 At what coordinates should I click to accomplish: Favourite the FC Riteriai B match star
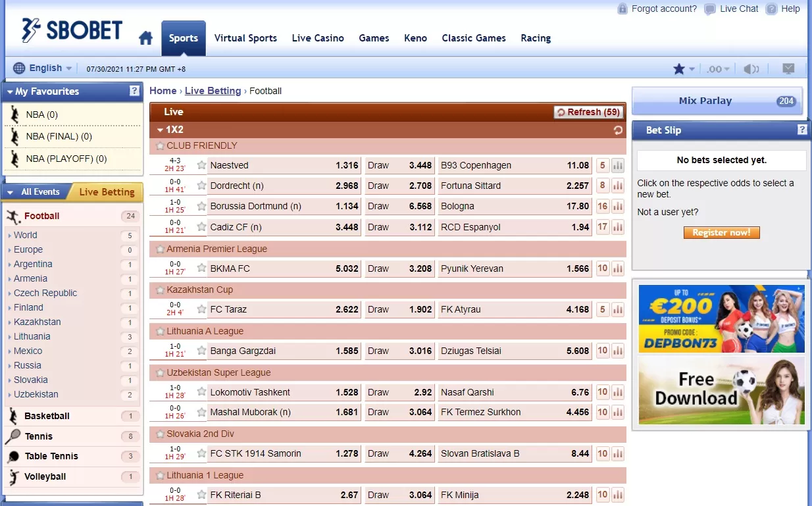201,495
